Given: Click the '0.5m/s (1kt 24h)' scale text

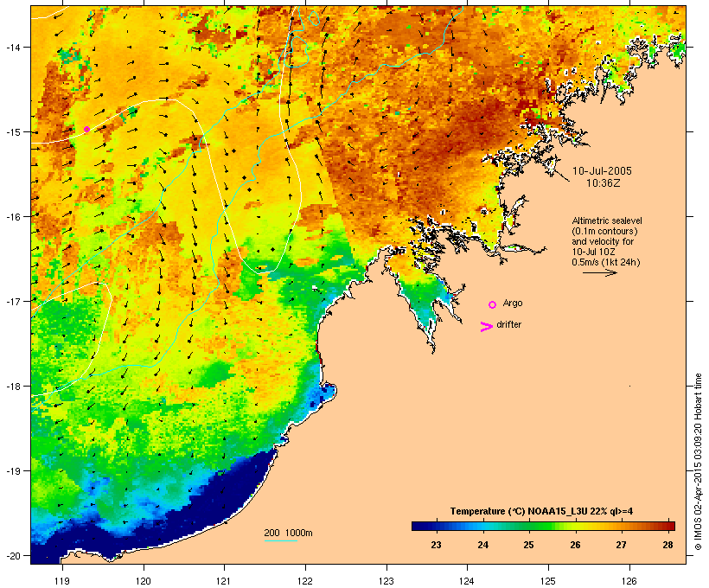Looking at the screenshot, I should pyautogui.click(x=605, y=262).
